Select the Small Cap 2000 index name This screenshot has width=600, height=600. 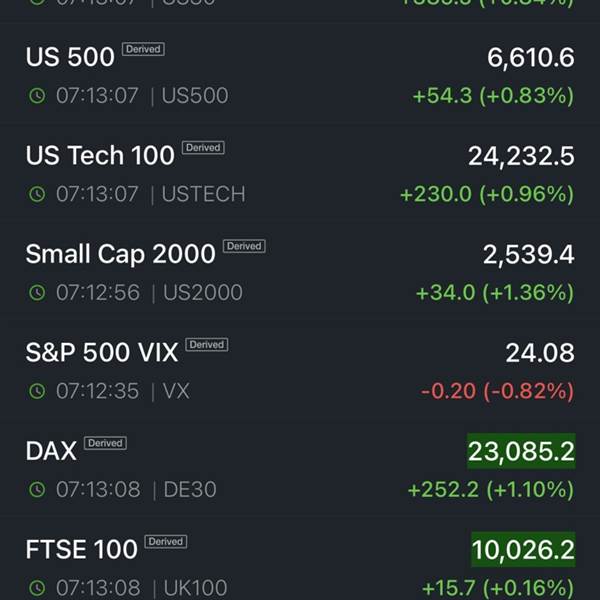pos(120,254)
